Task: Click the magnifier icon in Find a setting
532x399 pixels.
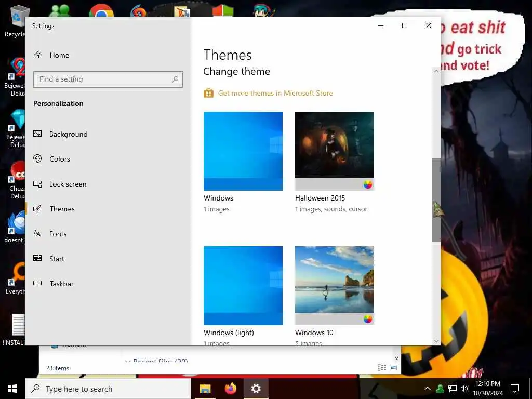Action: [175, 79]
